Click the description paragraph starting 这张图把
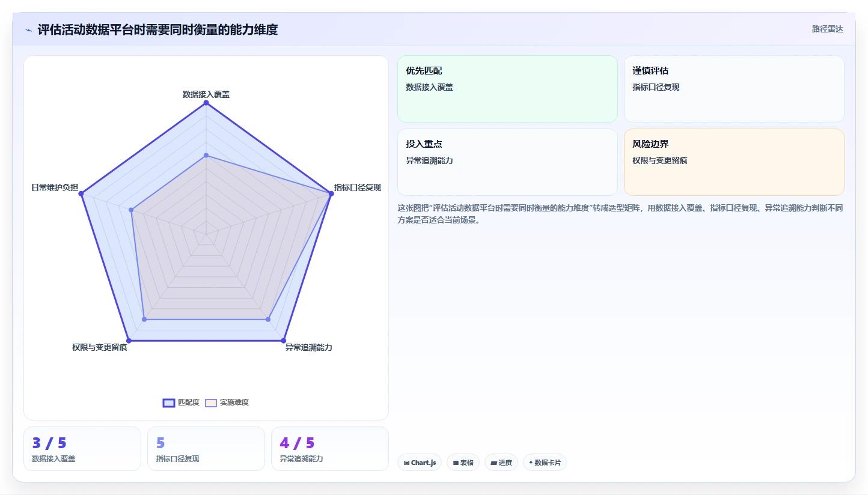 point(620,214)
